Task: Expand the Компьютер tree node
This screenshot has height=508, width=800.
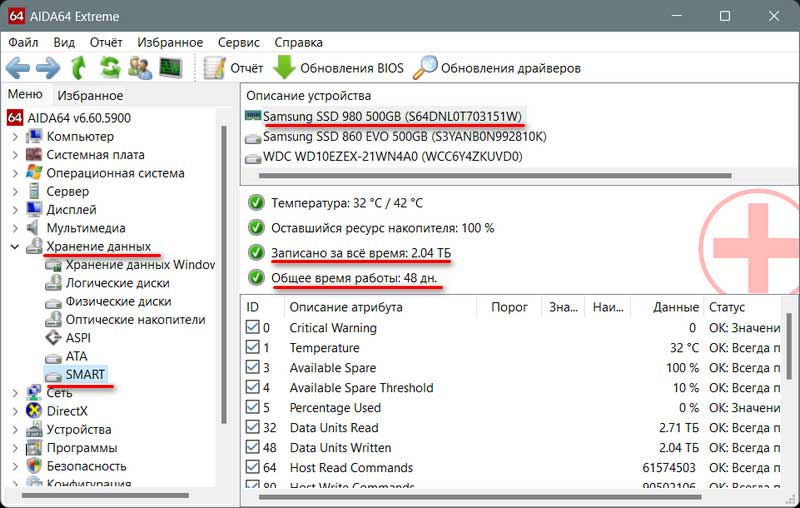Action: (x=15, y=137)
